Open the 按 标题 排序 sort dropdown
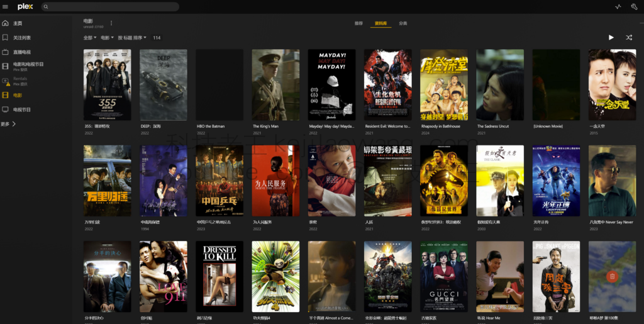This screenshot has height=324, width=644. [x=132, y=38]
